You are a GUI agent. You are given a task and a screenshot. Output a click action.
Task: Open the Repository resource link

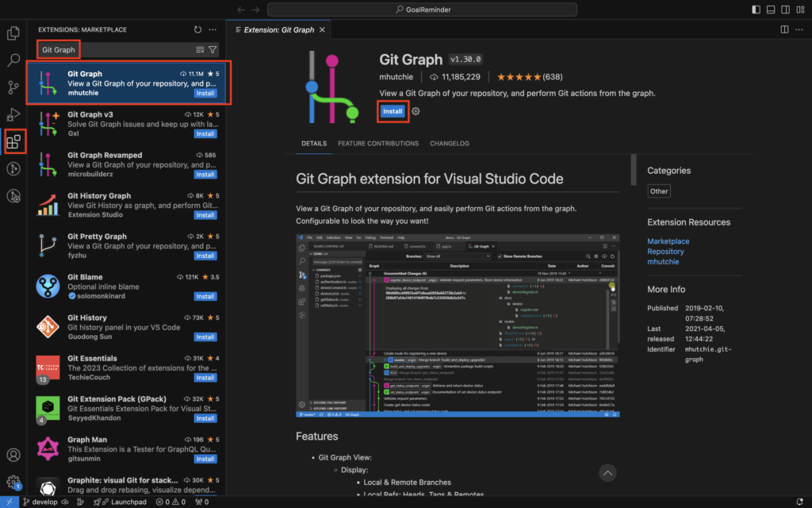pos(665,252)
